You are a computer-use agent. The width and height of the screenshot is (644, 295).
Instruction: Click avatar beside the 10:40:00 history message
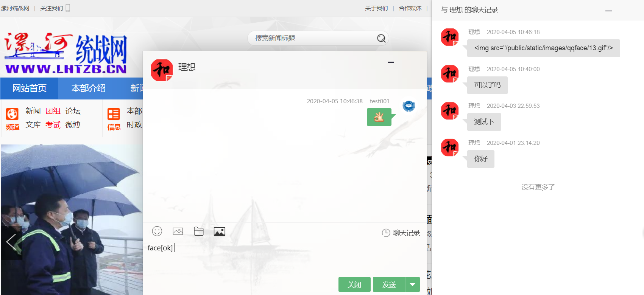[450, 74]
